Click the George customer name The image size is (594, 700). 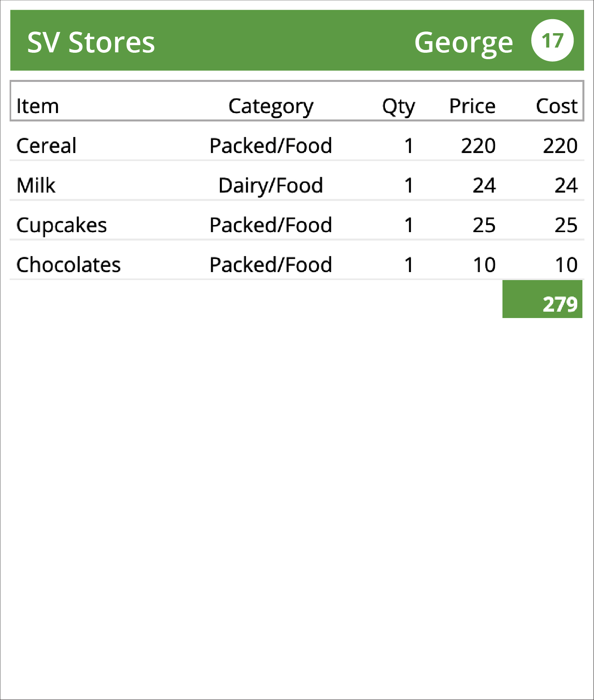463,43
